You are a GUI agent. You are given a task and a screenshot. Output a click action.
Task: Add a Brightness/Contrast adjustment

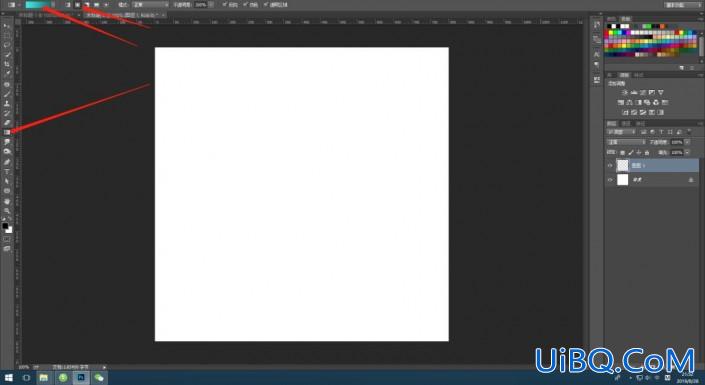pyautogui.click(x=625, y=92)
